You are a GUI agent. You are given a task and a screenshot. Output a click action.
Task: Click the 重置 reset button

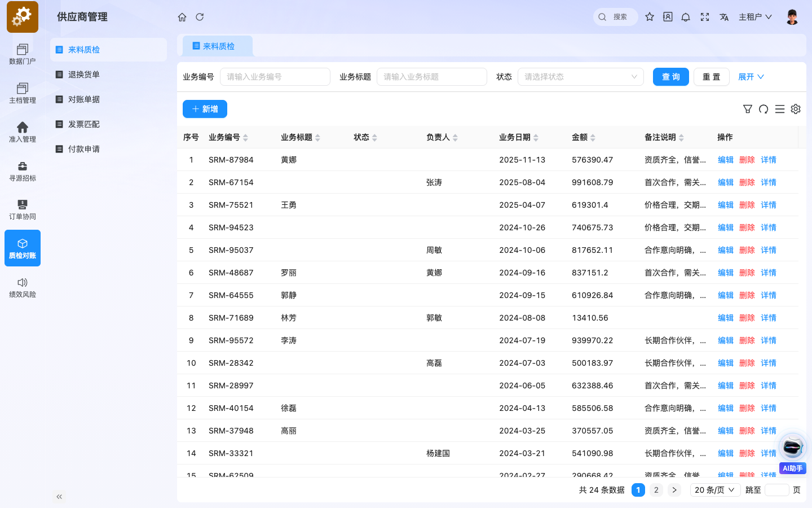(712, 77)
